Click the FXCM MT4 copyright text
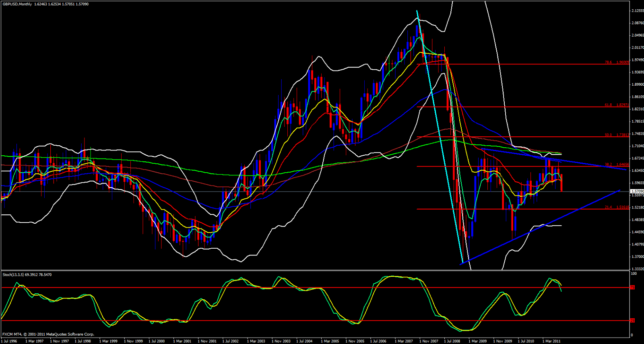Viewport: 644px width, 344px height. pos(48,334)
